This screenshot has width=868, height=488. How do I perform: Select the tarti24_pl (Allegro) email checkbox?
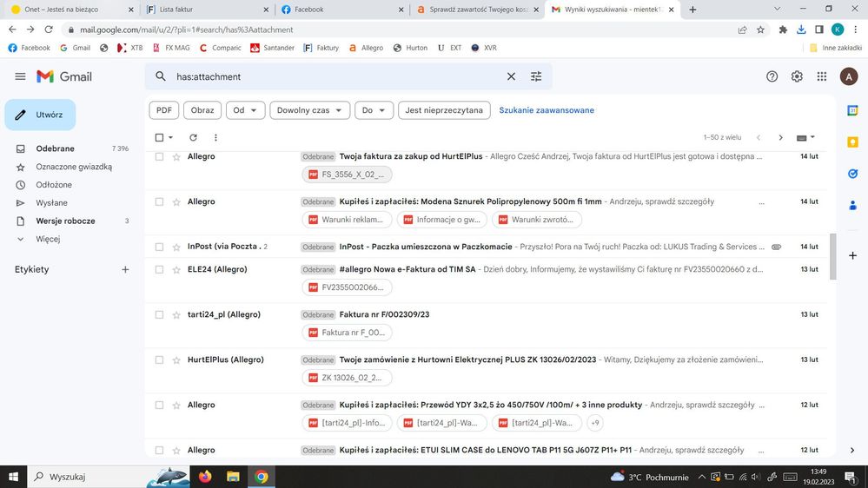pos(159,315)
